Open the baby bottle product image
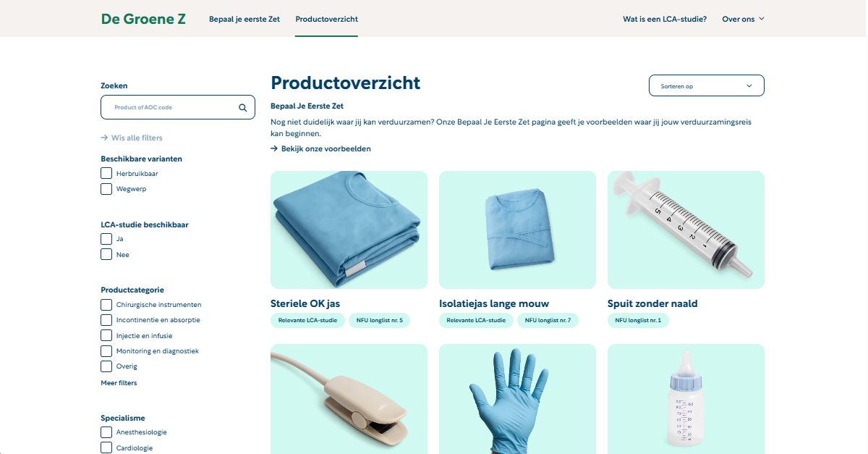The width and height of the screenshot is (868, 454). click(x=686, y=399)
